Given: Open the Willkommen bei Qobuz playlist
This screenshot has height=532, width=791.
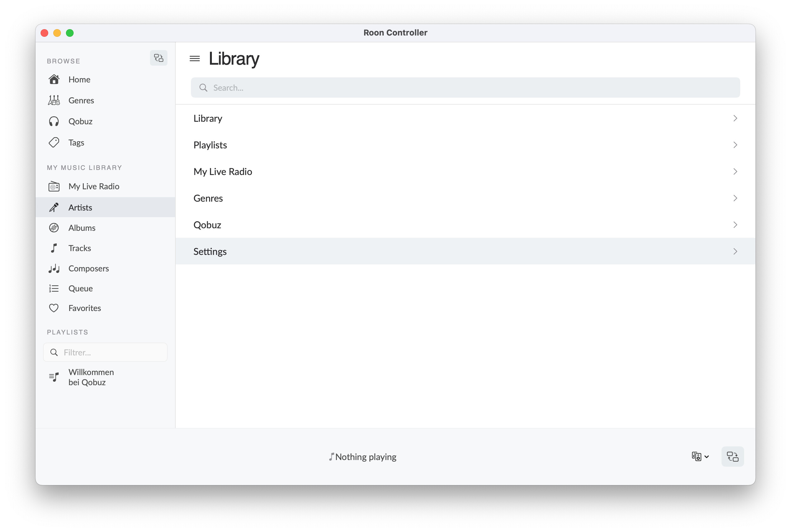Looking at the screenshot, I should (91, 377).
